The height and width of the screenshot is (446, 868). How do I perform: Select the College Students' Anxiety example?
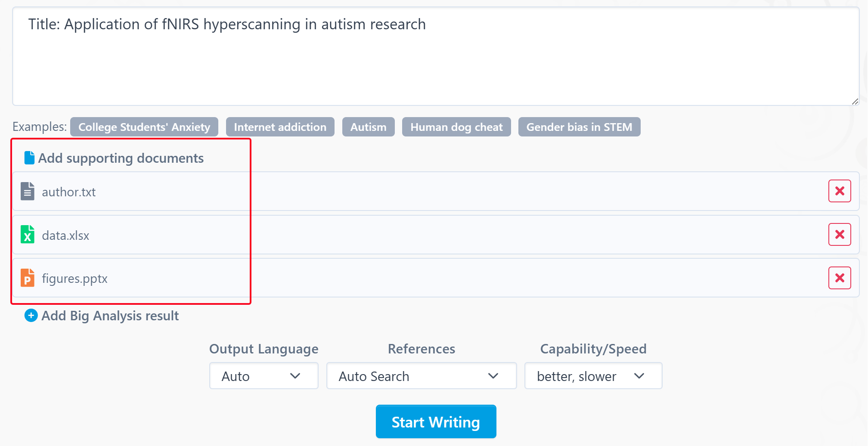[144, 127]
